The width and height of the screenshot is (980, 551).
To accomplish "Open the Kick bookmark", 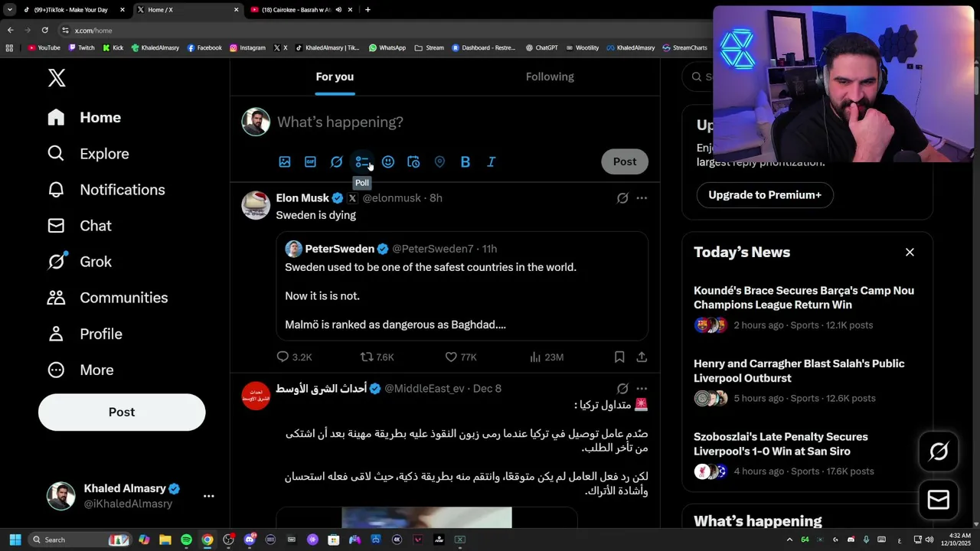I will pyautogui.click(x=113, y=47).
